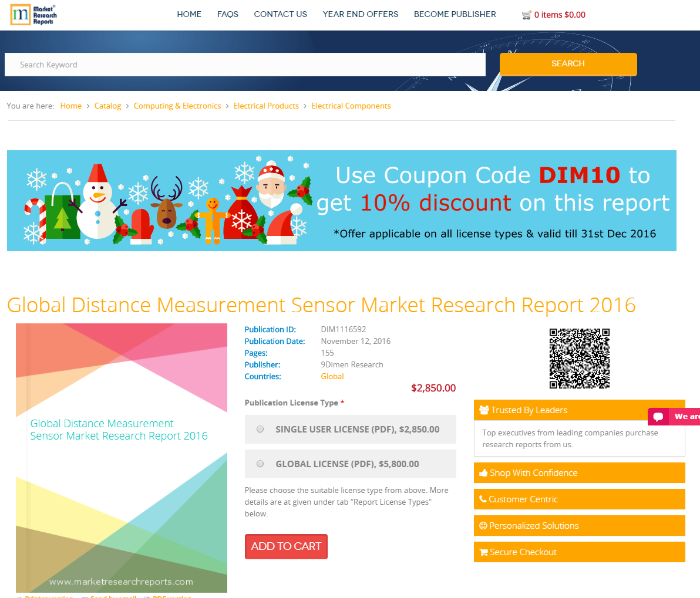Image resolution: width=700 pixels, height=598 pixels.
Task: Select the Single User License radio button
Action: (x=260, y=430)
